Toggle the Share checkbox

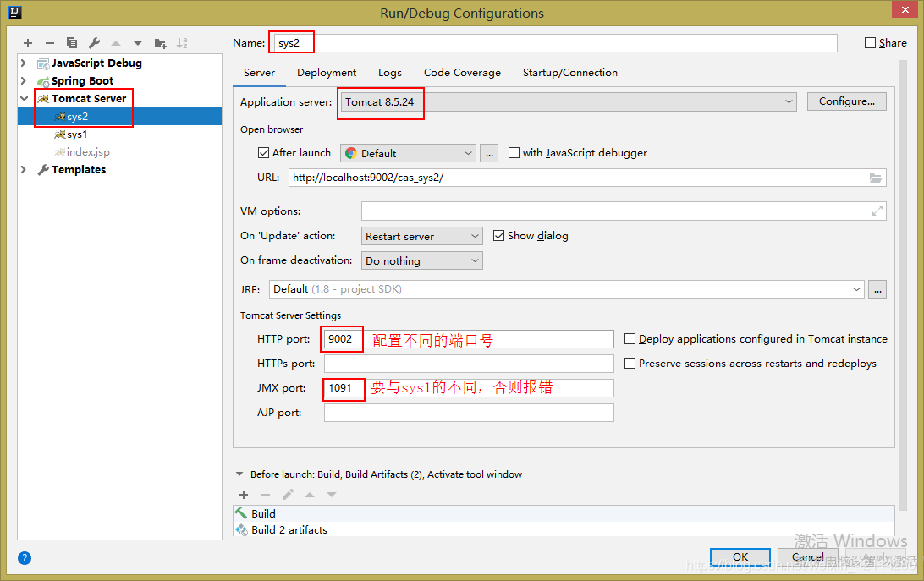point(870,43)
